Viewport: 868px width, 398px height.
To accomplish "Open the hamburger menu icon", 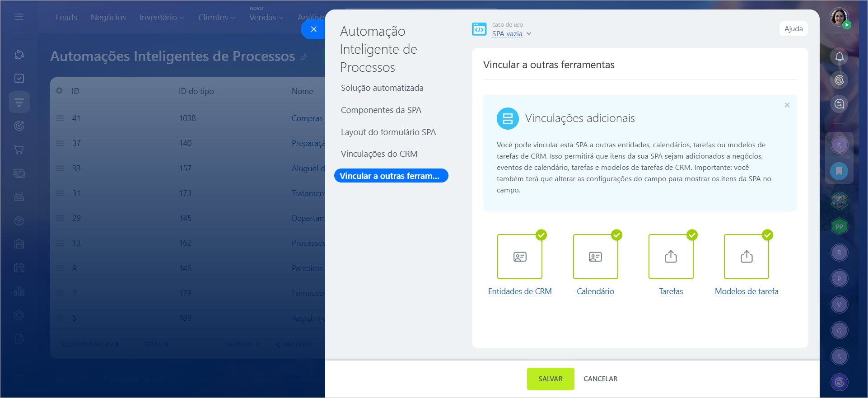I will [x=19, y=17].
